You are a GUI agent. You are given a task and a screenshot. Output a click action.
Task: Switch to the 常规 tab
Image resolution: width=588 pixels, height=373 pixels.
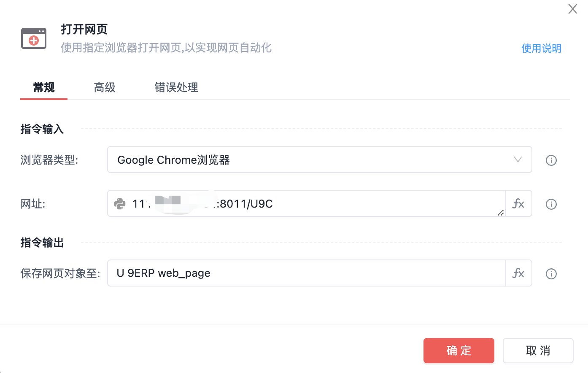(x=44, y=87)
